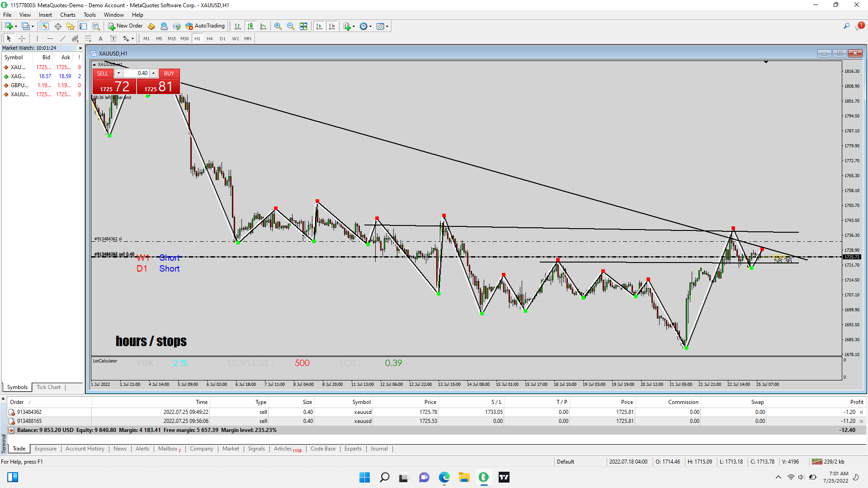Click the Zoom In magnifier icon
Viewport: 868px width, 488px height.
point(278,26)
